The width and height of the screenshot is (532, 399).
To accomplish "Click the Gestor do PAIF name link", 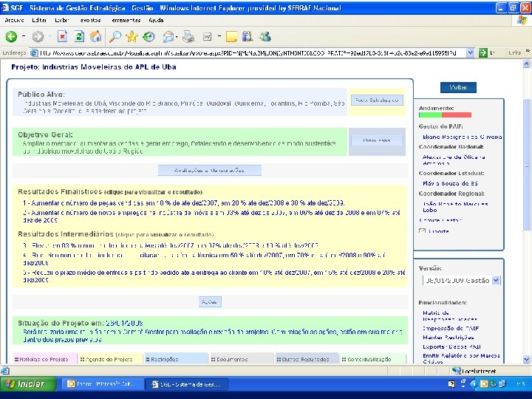I will coord(462,137).
